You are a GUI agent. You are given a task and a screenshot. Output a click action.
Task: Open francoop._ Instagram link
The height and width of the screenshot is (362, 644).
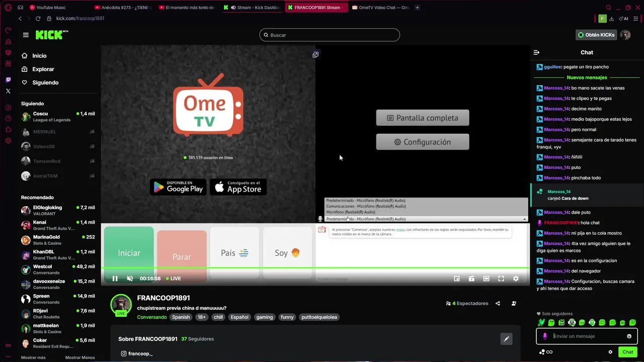tap(137, 353)
